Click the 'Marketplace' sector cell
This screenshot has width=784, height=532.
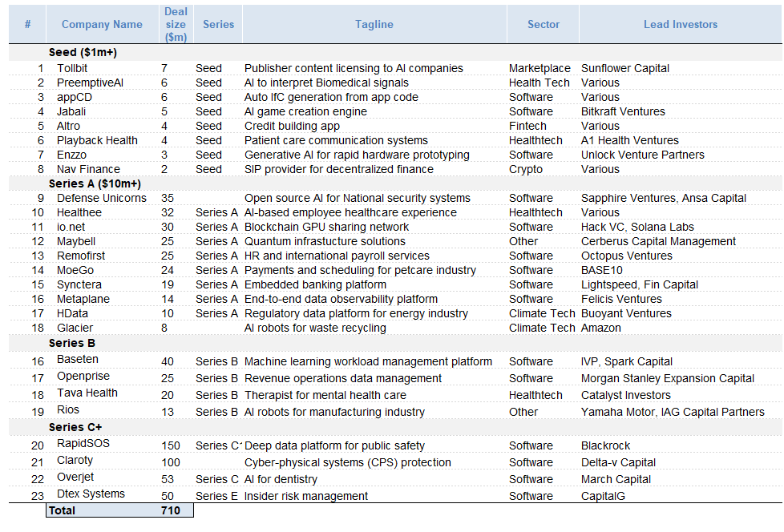coord(540,68)
